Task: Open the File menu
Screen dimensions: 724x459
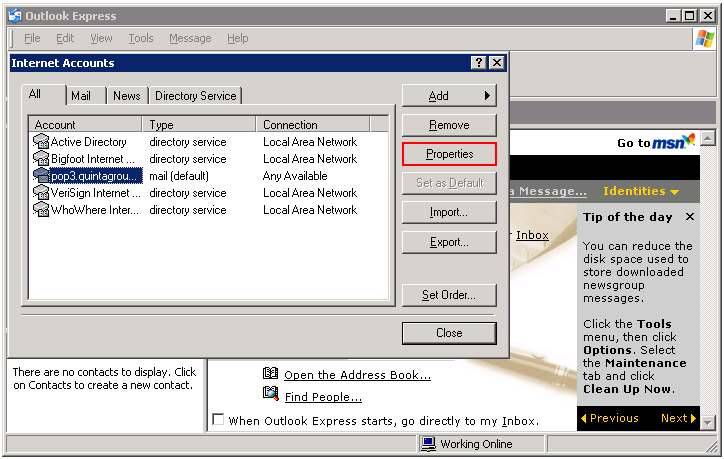Action: coord(32,38)
